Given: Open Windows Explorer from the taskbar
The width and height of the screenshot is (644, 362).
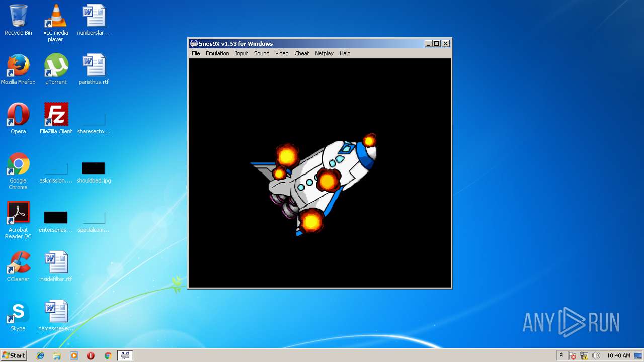Looking at the screenshot, I should point(57,355).
